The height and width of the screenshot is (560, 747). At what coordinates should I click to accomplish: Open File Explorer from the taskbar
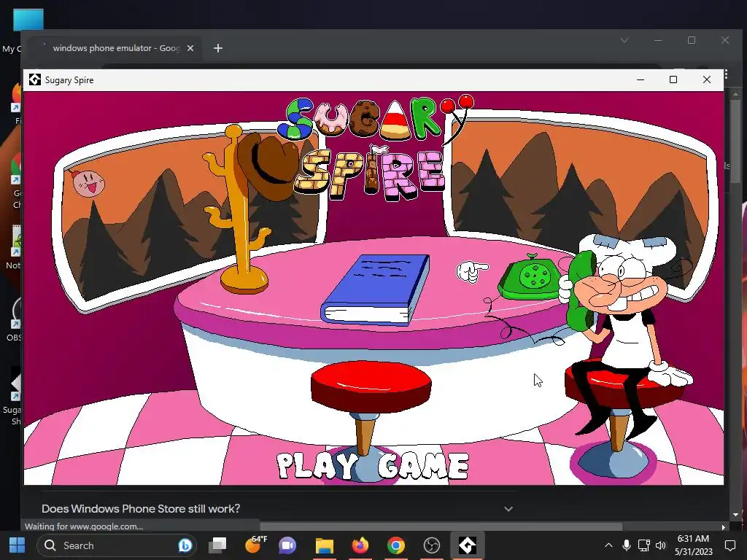[325, 545]
